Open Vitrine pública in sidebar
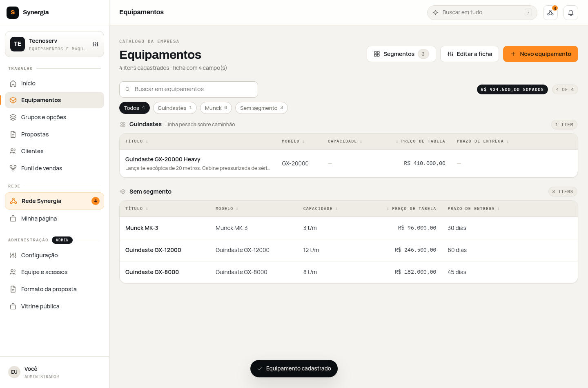 pyautogui.click(x=54, y=306)
